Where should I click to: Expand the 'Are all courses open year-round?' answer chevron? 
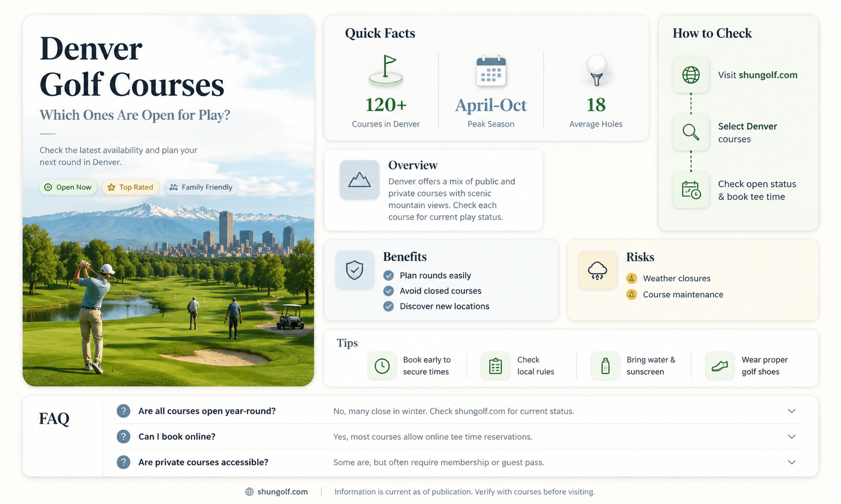(x=792, y=411)
